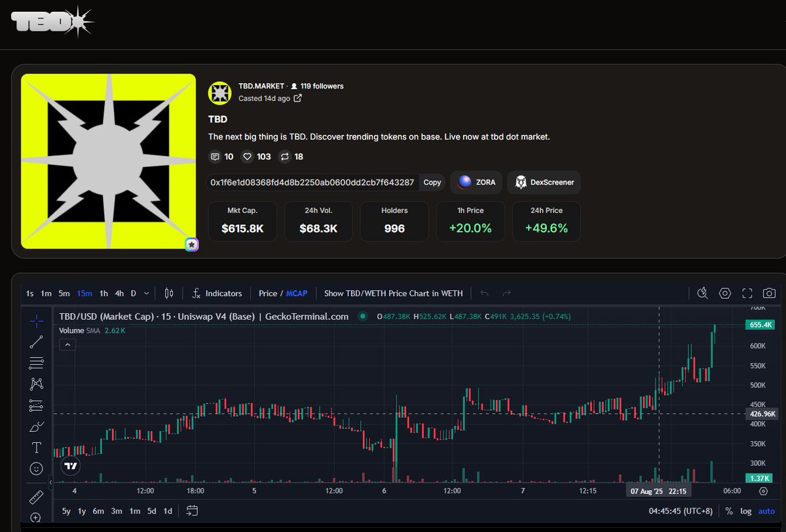Activate the zoom in tool
Image resolution: width=786 pixels, height=532 pixels.
[x=37, y=518]
